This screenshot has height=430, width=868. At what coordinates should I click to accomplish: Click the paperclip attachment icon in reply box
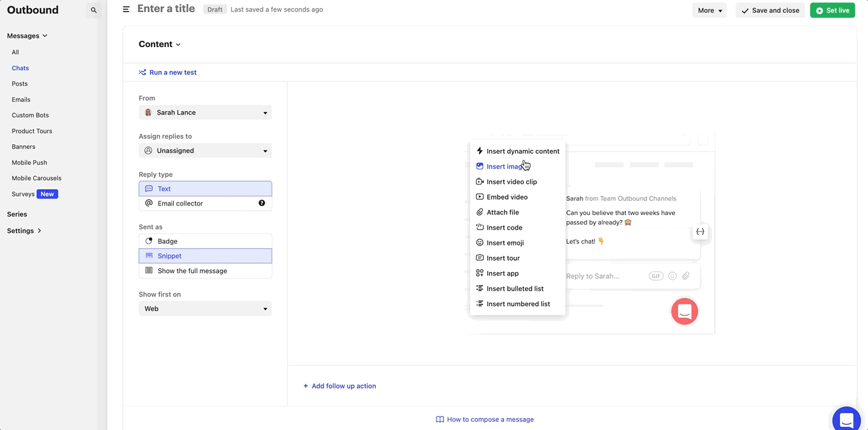click(686, 276)
